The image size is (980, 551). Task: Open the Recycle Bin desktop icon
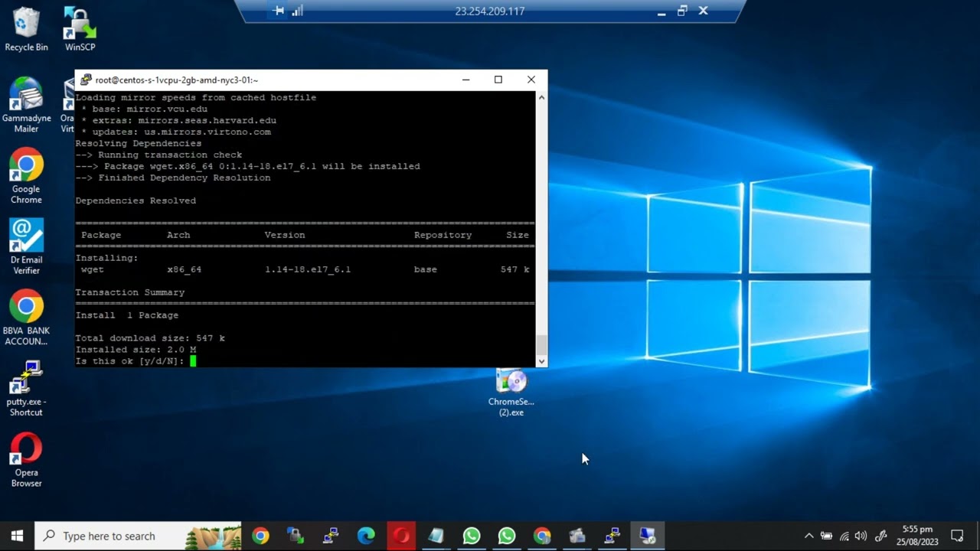26,30
